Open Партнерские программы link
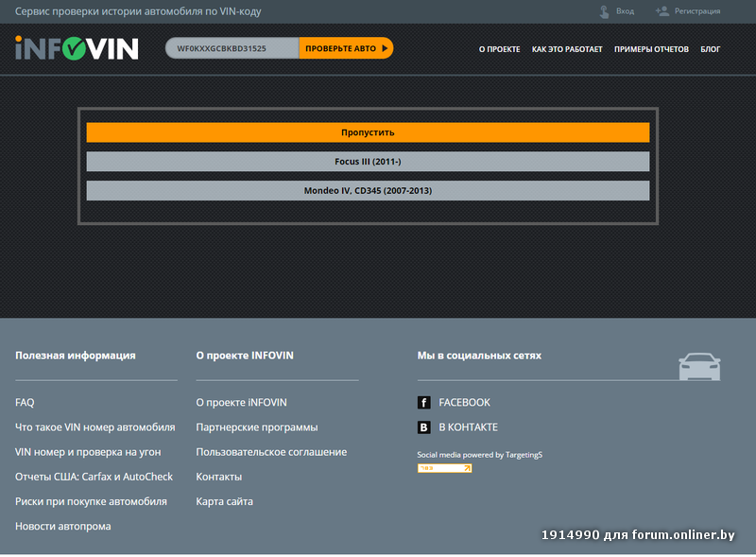The image size is (756, 557). (257, 427)
